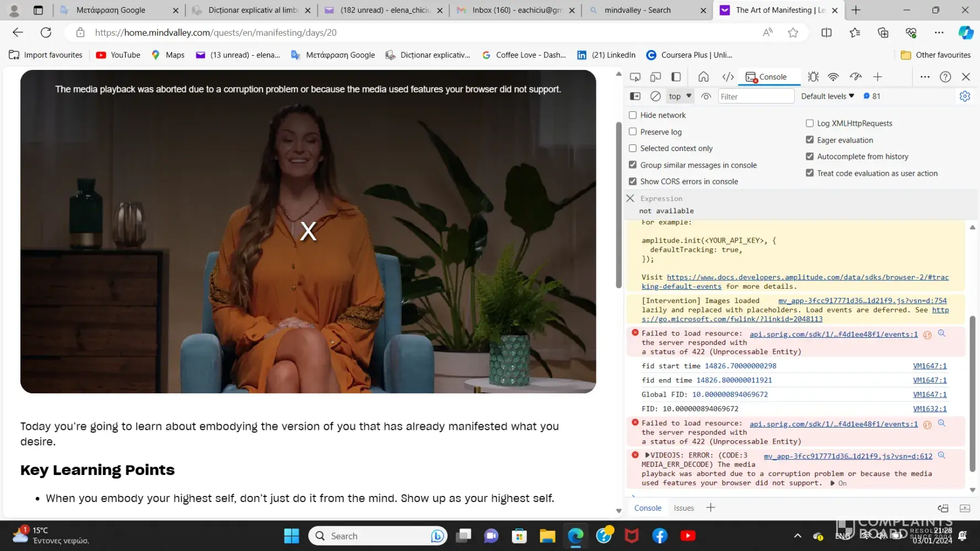The width and height of the screenshot is (980, 551).
Task: Activate the inspect element picker tool
Action: click(635, 77)
